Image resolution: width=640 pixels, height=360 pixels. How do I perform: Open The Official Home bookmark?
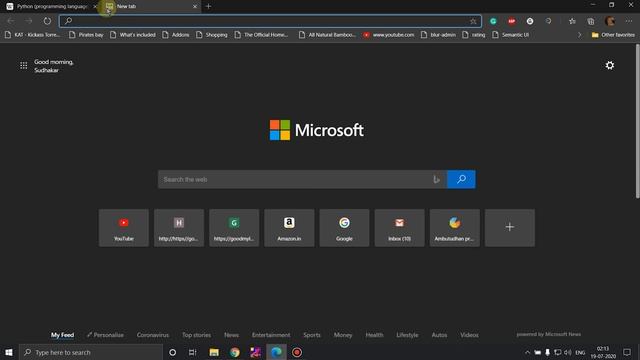coord(261,35)
